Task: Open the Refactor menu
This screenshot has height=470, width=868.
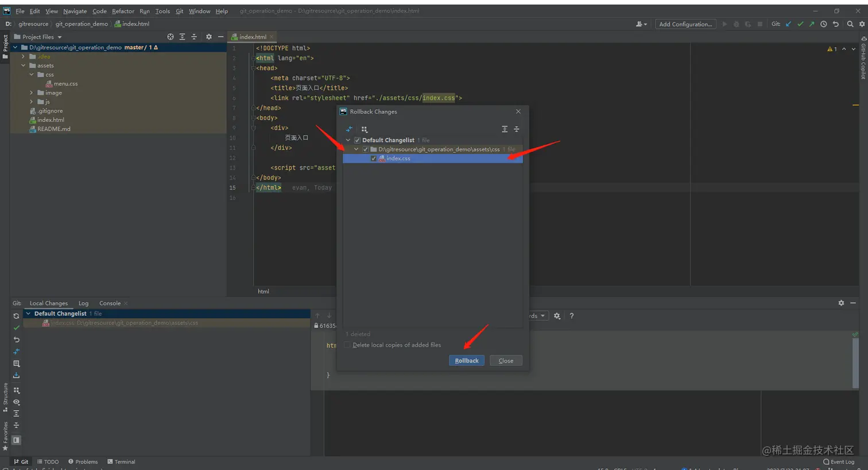Action: click(x=123, y=11)
